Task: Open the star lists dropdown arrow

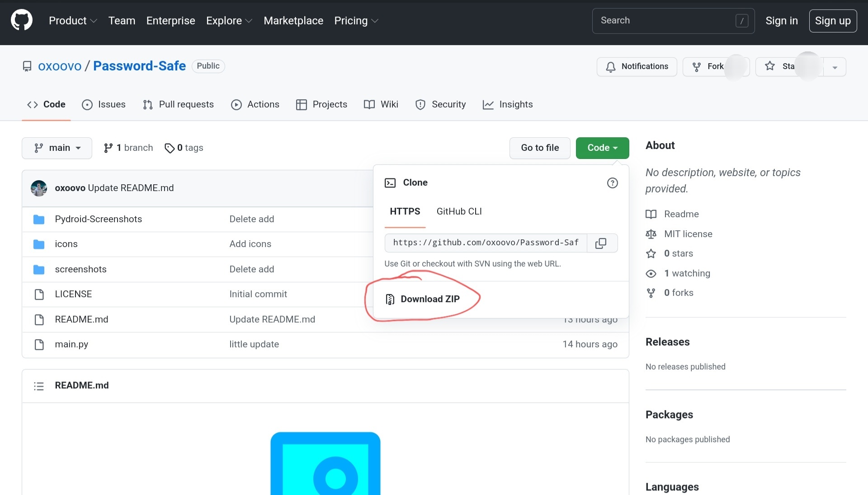Action: click(x=835, y=67)
